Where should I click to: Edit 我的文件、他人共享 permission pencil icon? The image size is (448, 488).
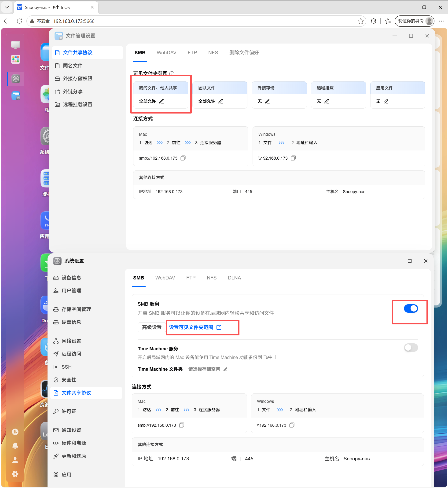tap(162, 101)
